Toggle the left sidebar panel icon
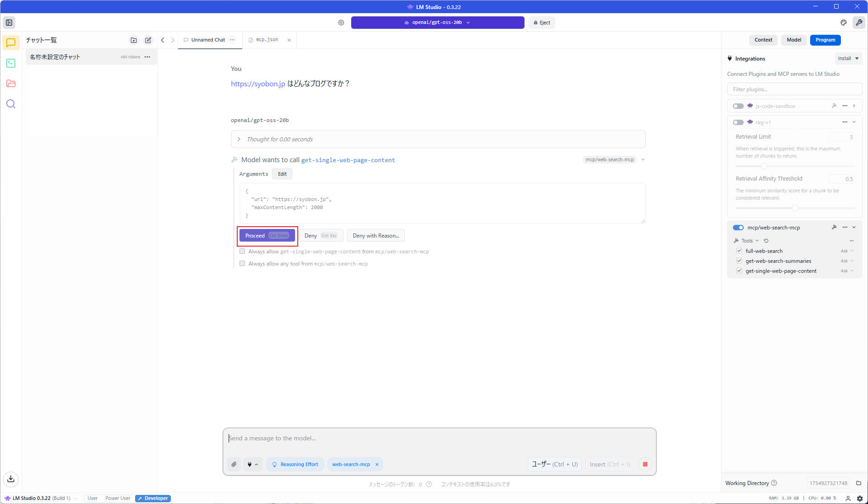Viewport: 868px width, 504px height. (9, 23)
